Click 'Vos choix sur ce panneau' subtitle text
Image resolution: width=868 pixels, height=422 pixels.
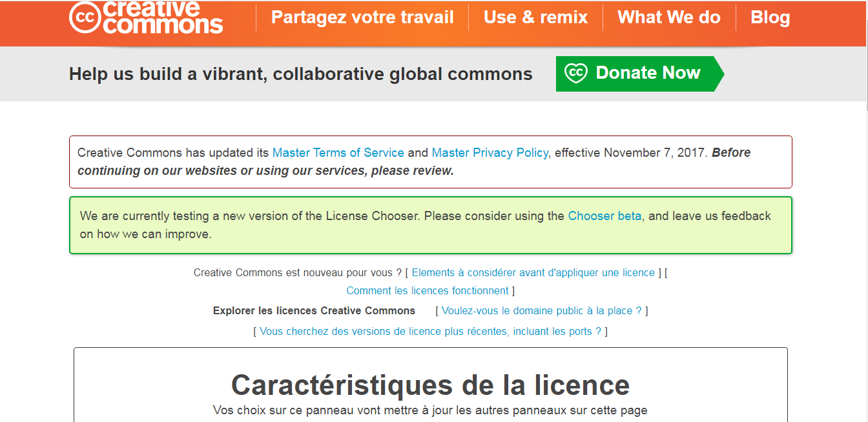point(430,410)
